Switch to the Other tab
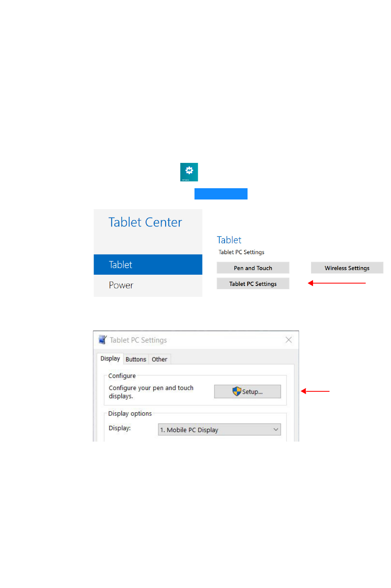The height and width of the screenshot is (588, 391). pos(160,359)
